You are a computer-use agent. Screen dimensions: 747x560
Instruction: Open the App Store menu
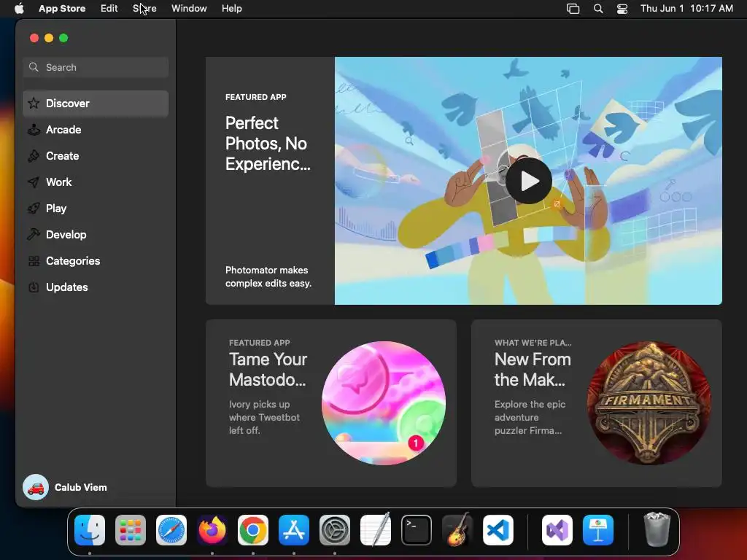click(x=62, y=9)
